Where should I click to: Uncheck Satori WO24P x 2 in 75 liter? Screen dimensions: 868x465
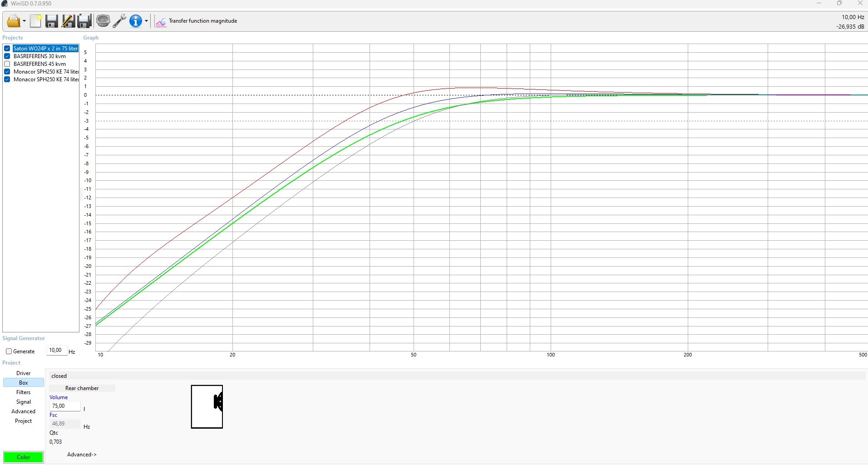tap(7, 49)
